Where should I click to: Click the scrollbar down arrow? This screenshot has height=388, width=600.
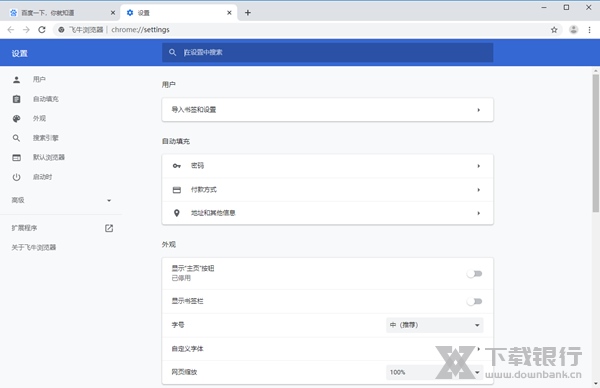(595, 383)
